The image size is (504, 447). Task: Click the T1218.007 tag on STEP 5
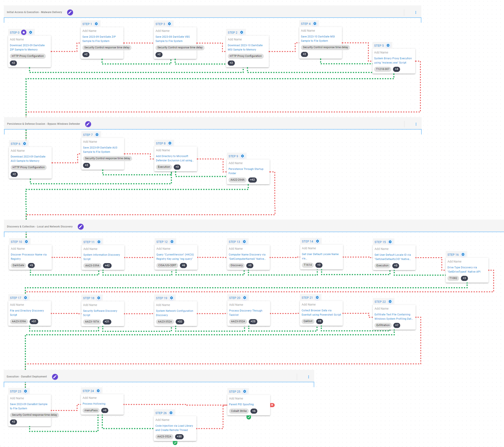coord(382,69)
